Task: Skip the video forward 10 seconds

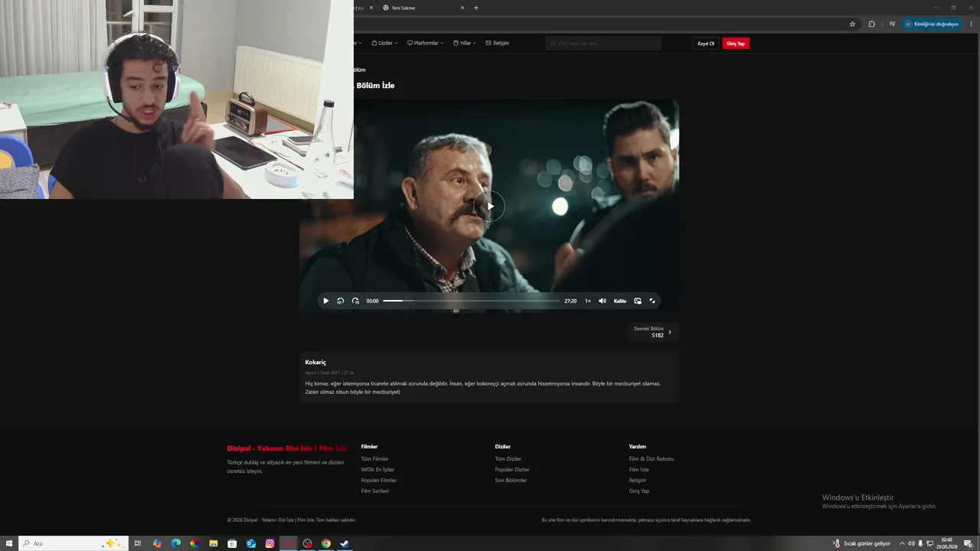Action: [x=355, y=301]
